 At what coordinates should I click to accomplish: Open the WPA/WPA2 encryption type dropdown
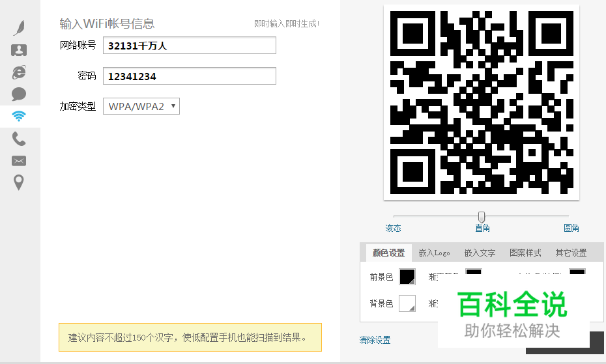(141, 106)
